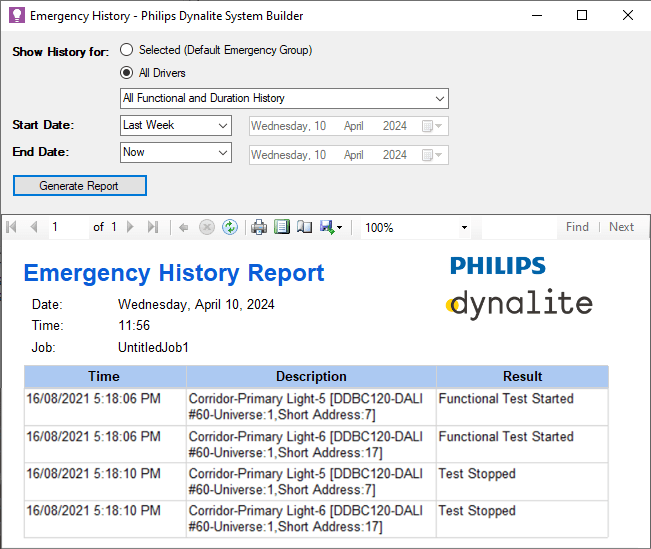Open End Date calendar picker
Viewport: 651px width, 549px height.
(432, 155)
